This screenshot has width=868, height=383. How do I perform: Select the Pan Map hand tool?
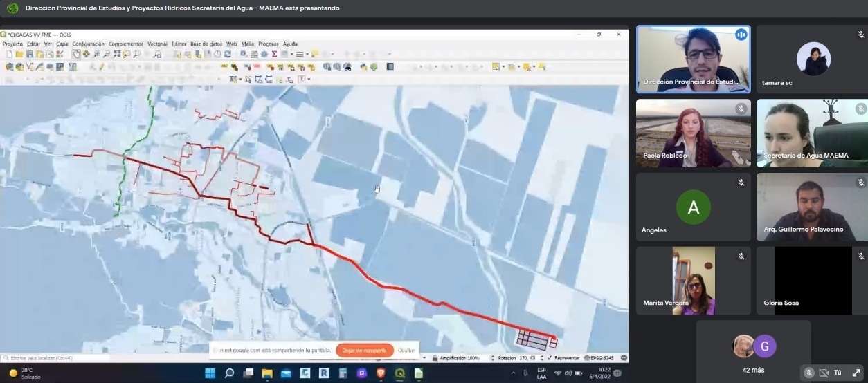(x=76, y=54)
